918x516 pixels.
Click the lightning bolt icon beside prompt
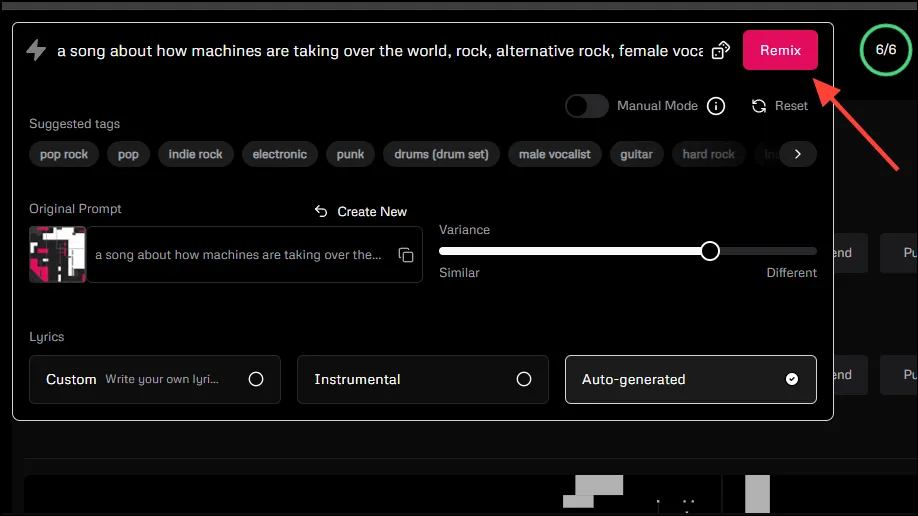[x=36, y=50]
